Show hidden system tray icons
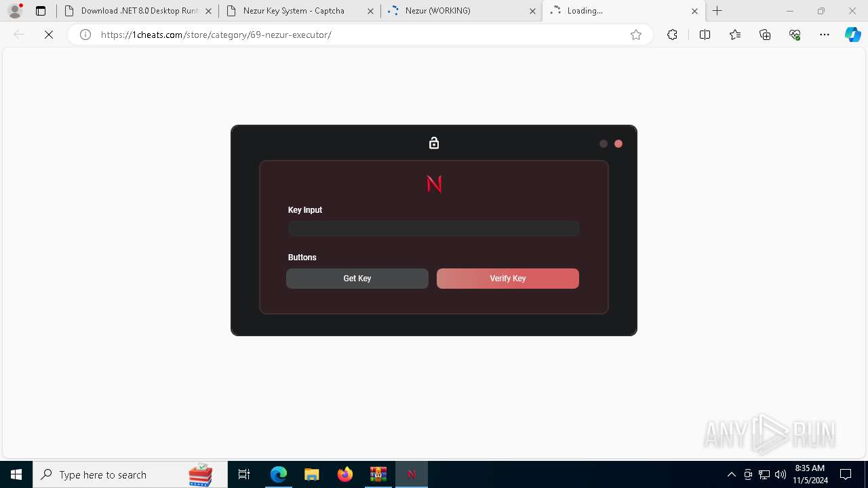 (x=731, y=474)
